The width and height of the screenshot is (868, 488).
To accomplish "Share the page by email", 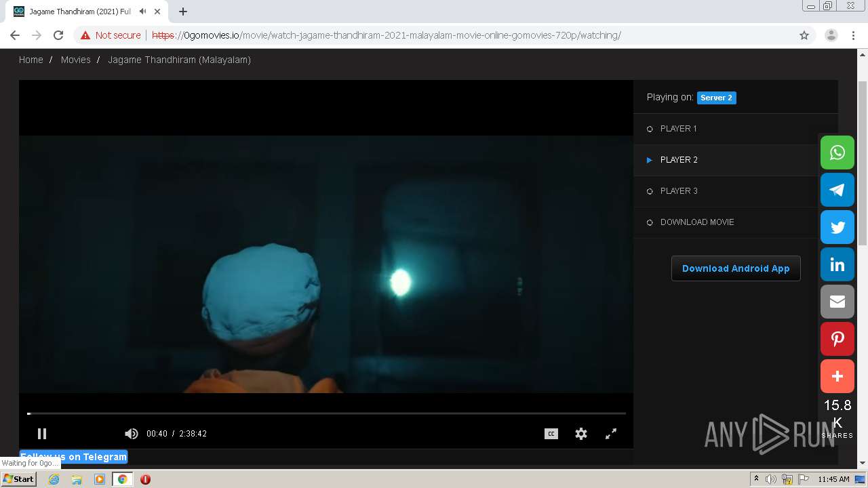I will (x=837, y=302).
